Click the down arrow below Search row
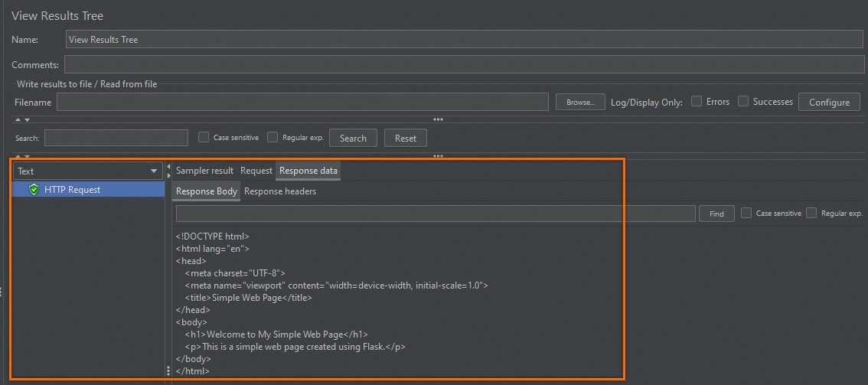The width and height of the screenshot is (868, 385). click(x=27, y=157)
